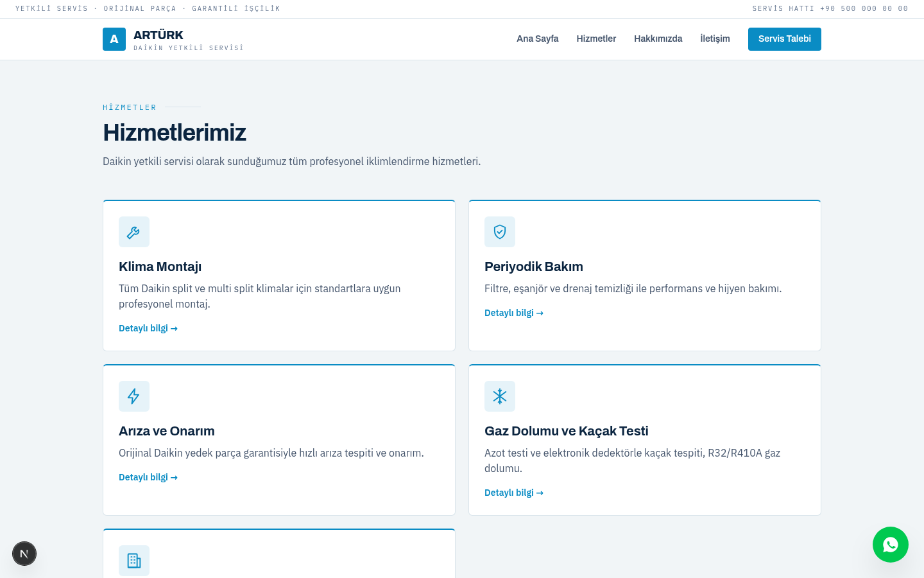Click the 'Filtre, eşanjör ve drenaj' description text
Image resolution: width=924 pixels, height=578 pixels.
click(633, 288)
